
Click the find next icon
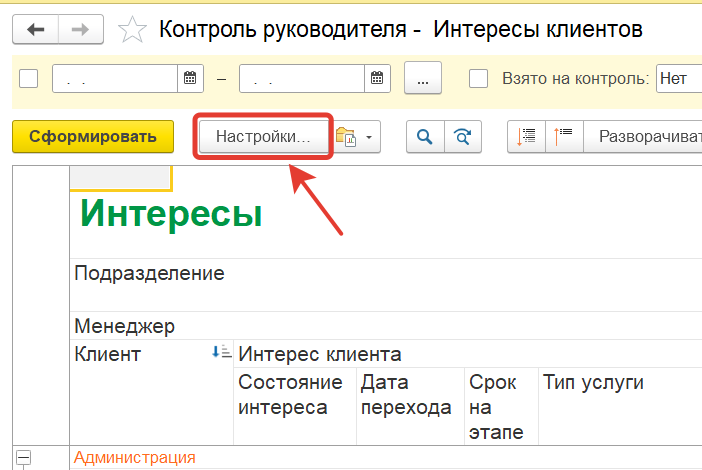click(x=462, y=137)
